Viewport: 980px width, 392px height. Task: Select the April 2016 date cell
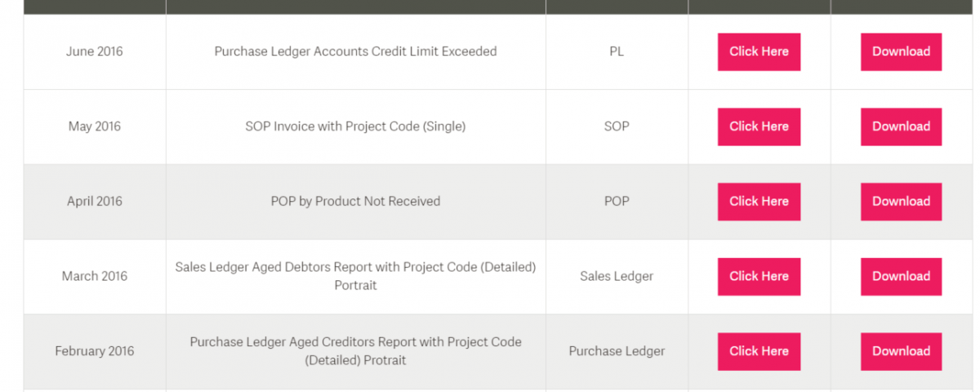[x=95, y=202]
